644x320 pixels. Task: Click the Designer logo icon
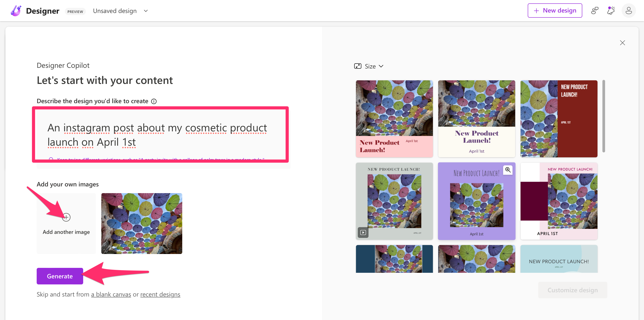[16, 11]
